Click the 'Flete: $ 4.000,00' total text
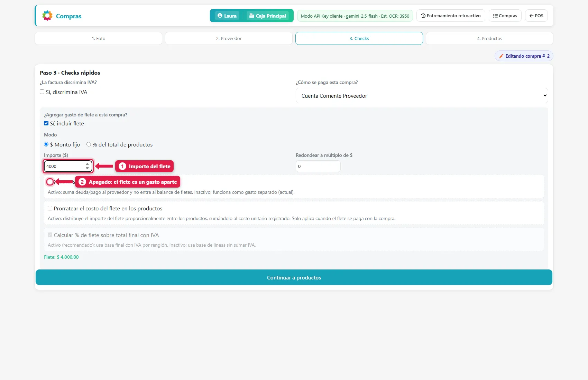This screenshot has width=588, height=380. [61, 257]
